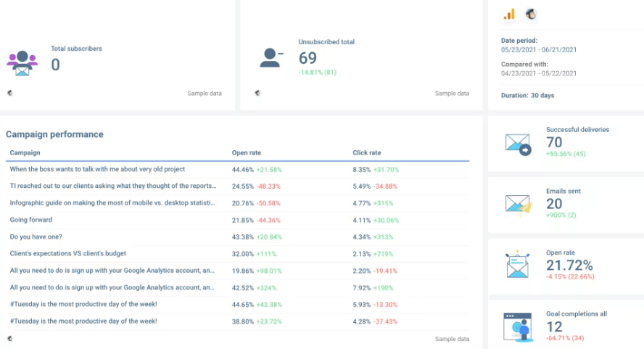Click date period 05/23/2021 - 06/21/2021
The height and width of the screenshot is (349, 644).
tap(539, 50)
